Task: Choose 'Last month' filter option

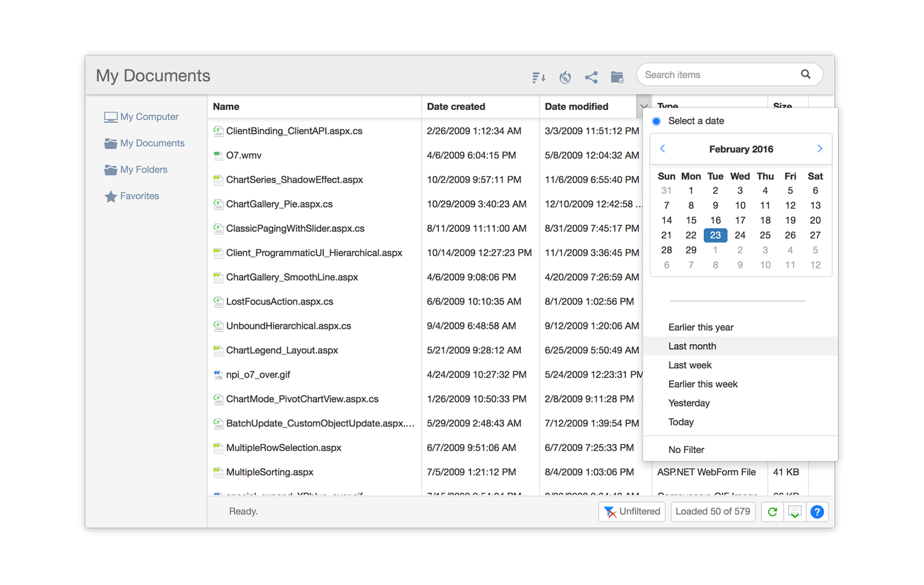Action: (x=692, y=346)
